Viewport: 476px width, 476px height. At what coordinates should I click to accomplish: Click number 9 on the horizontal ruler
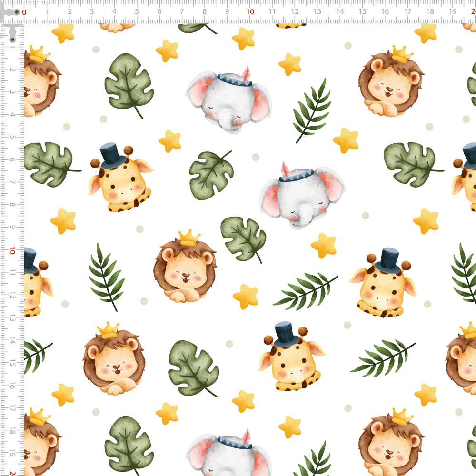(227, 11)
